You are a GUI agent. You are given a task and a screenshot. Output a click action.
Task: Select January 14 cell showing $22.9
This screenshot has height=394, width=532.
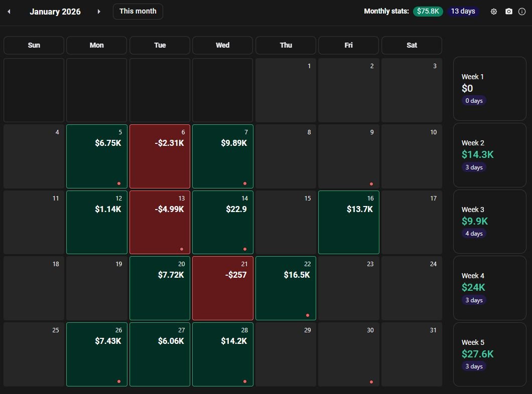point(222,222)
